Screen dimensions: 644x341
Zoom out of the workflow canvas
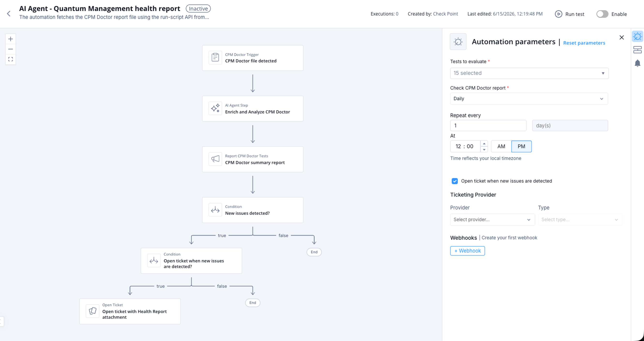pyautogui.click(x=10, y=49)
